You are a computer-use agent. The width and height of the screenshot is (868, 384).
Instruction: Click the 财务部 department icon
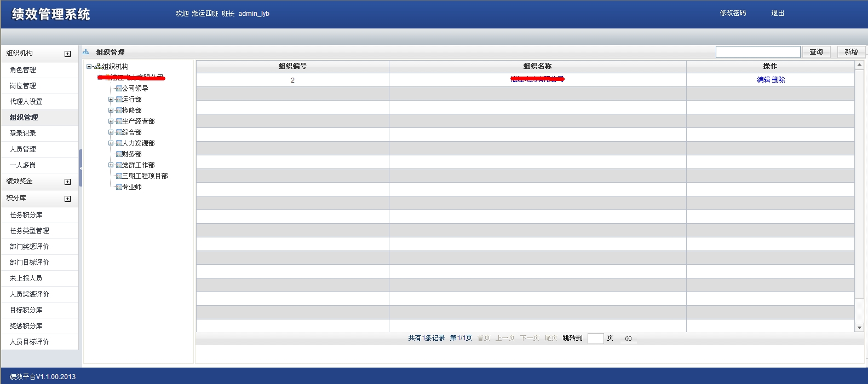click(x=119, y=154)
